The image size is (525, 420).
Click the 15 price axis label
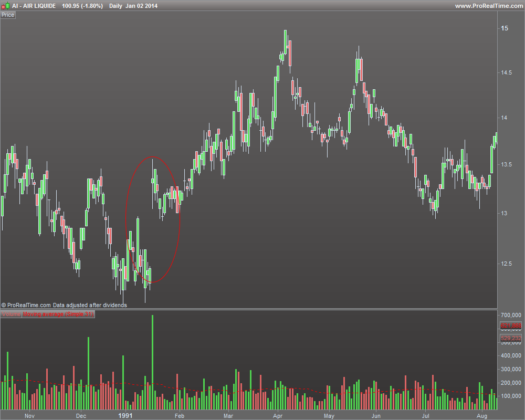click(x=504, y=28)
